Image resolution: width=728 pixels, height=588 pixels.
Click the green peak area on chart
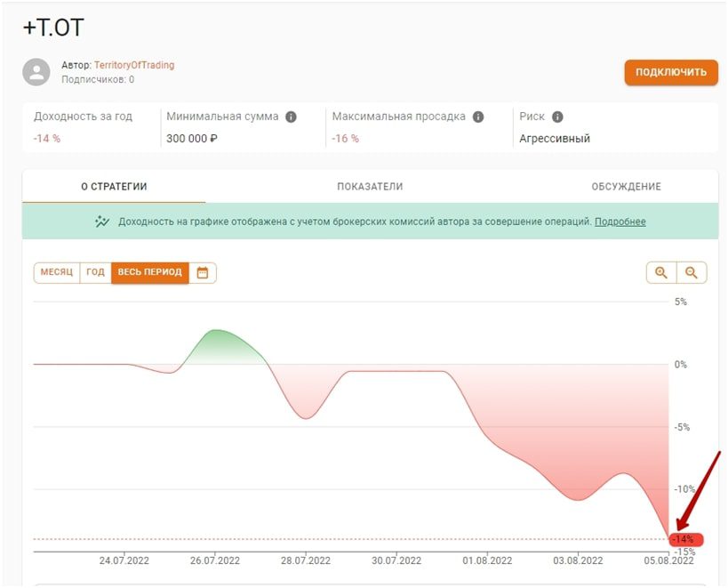pyautogui.click(x=218, y=347)
